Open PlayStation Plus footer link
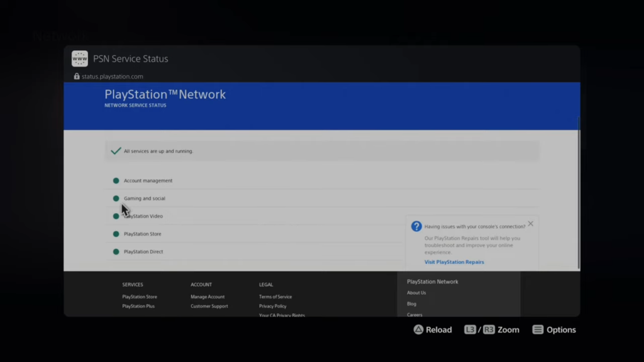Screen dimensions: 644x362 pos(138,306)
